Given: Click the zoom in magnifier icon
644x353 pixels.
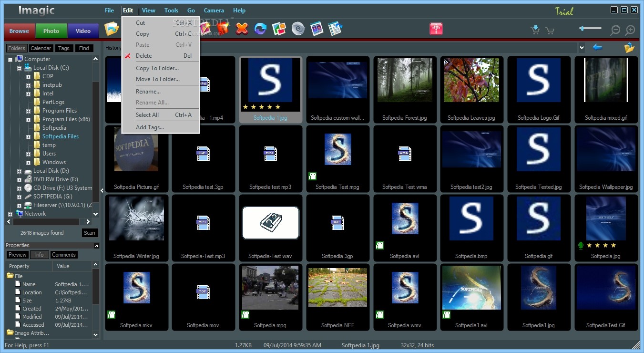Looking at the screenshot, I should (630, 30).
